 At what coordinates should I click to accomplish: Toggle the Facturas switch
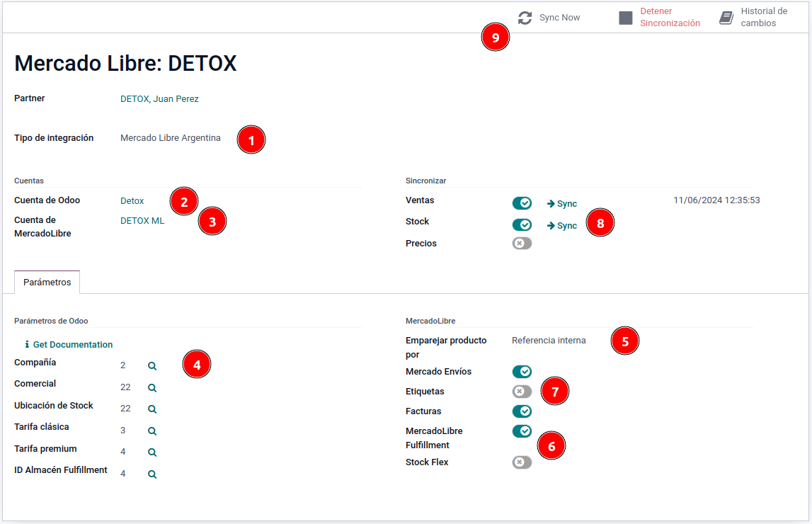pos(522,411)
